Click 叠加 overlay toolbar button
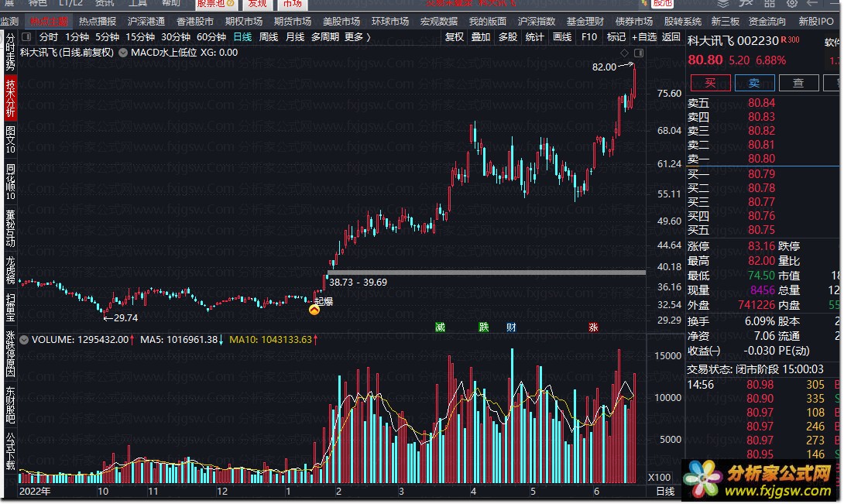This screenshot has width=844, height=504. pos(481,37)
